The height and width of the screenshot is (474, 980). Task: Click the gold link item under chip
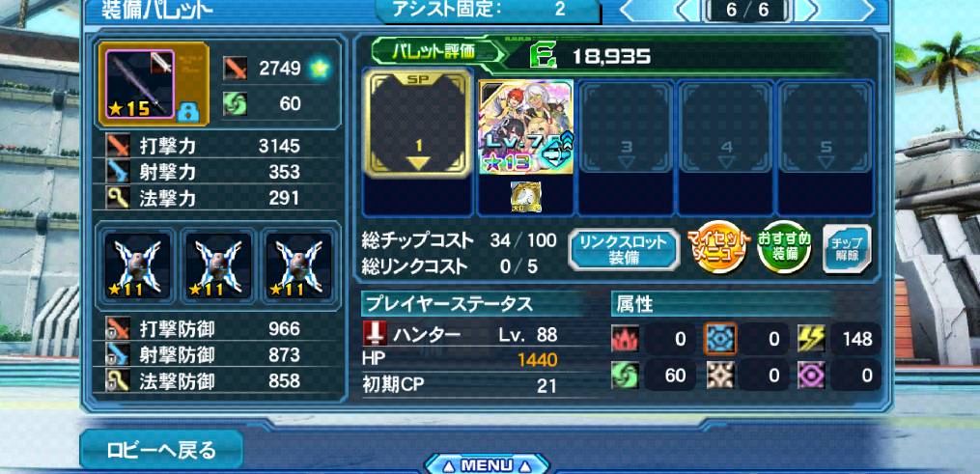pyautogui.click(x=525, y=197)
